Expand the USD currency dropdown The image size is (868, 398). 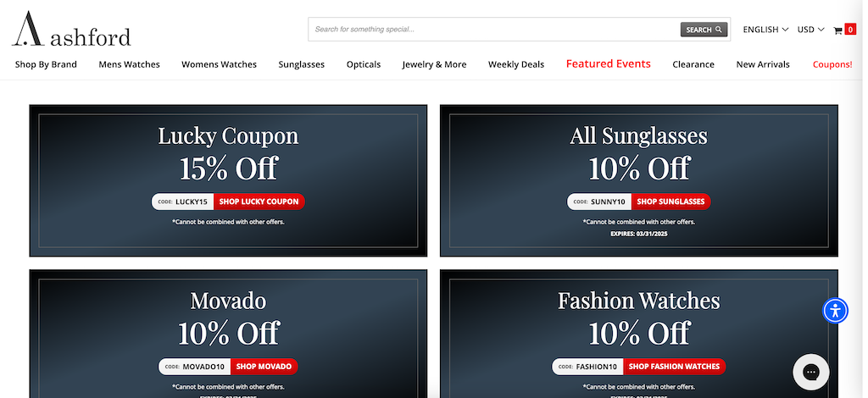tap(810, 30)
